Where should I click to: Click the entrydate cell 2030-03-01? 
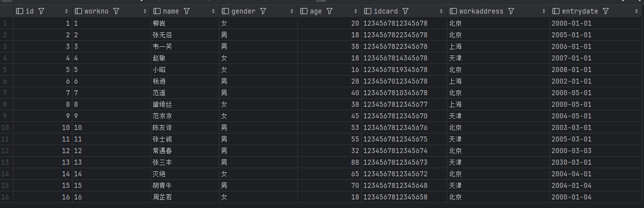tap(571, 162)
